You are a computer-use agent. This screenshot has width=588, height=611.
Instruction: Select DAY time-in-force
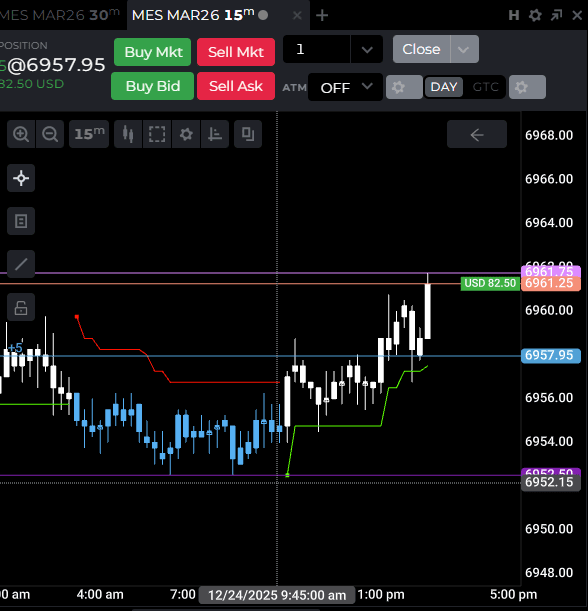tap(444, 87)
